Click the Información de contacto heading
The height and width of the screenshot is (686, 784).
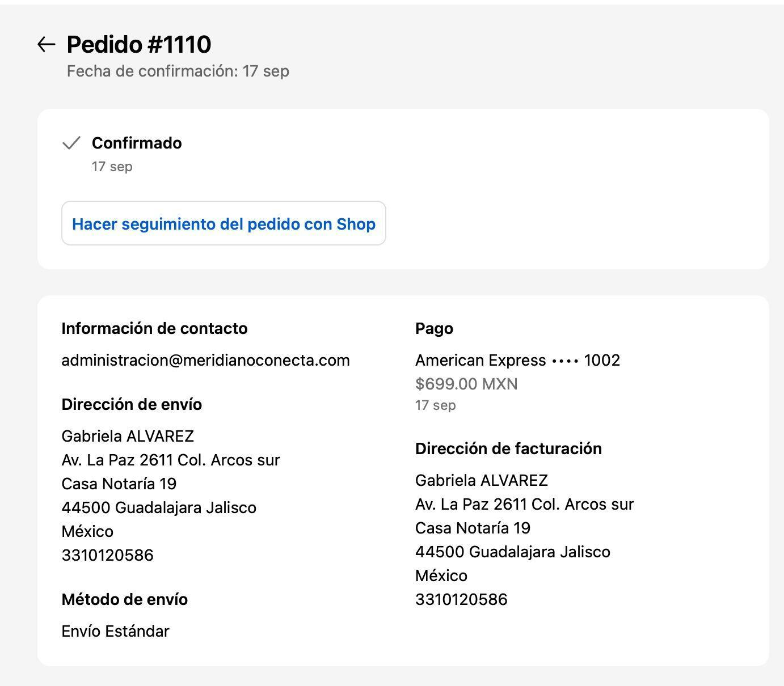pos(154,328)
